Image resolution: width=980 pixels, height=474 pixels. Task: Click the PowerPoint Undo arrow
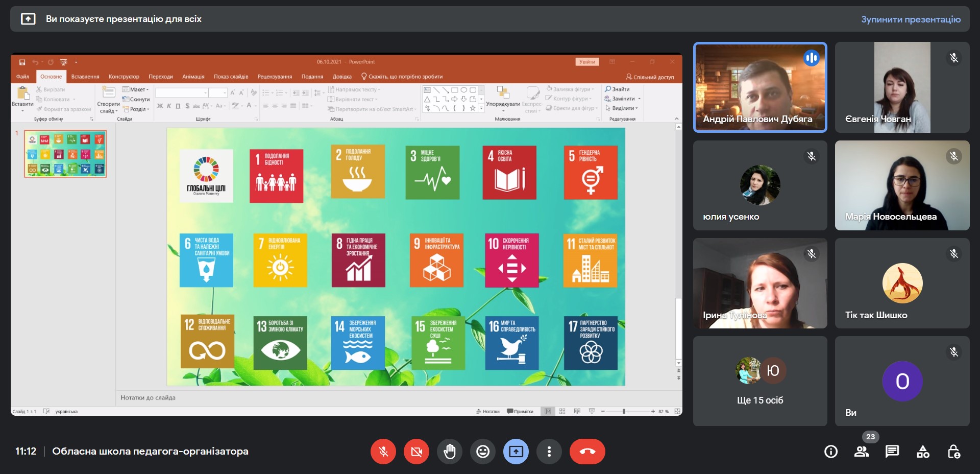coord(35,62)
